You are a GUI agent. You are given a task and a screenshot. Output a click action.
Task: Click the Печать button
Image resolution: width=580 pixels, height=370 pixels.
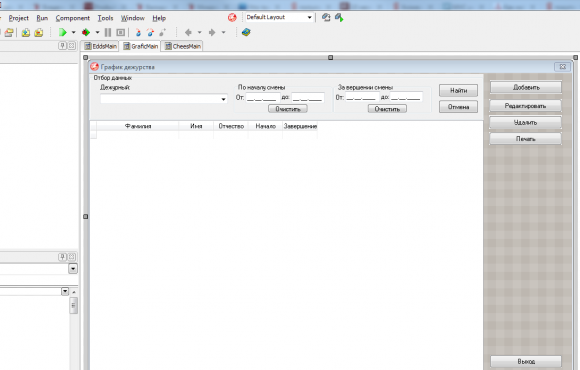526,139
